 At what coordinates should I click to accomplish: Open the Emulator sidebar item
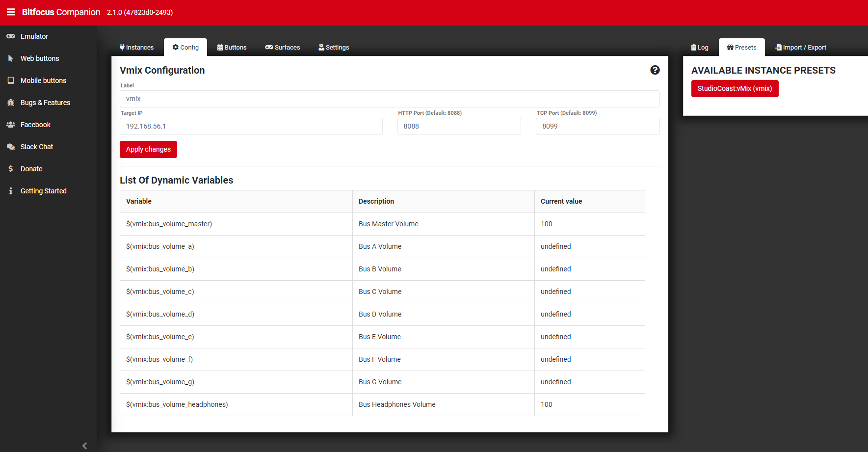click(x=48, y=36)
